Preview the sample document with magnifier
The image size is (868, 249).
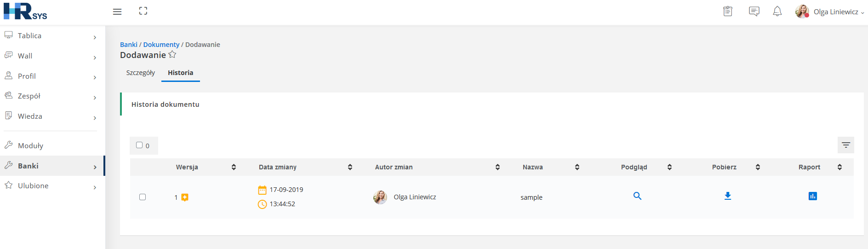[637, 196]
